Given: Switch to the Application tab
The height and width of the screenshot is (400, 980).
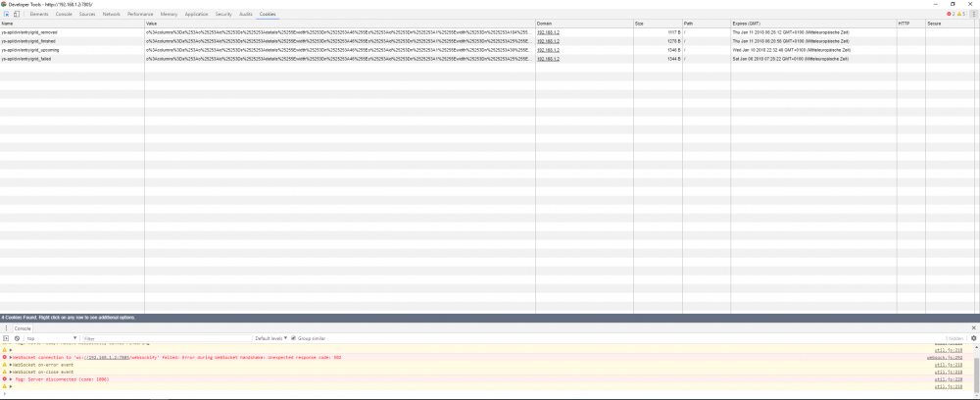Looking at the screenshot, I should pos(196,14).
